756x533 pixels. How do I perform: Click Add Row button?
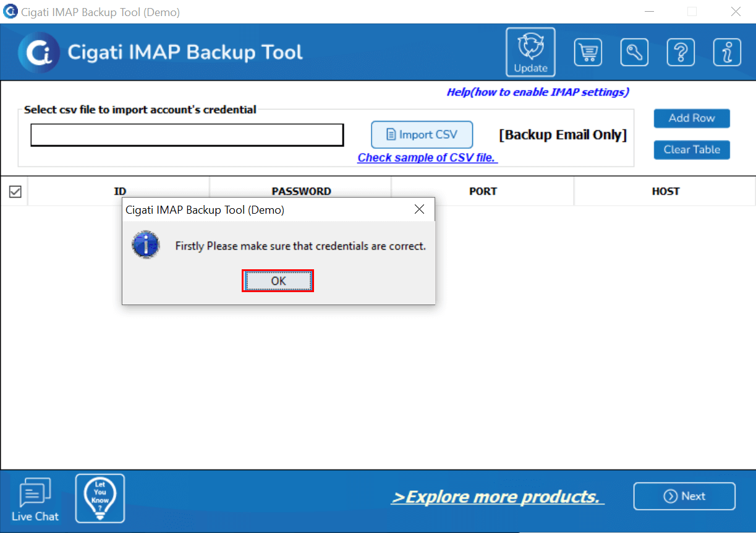692,118
